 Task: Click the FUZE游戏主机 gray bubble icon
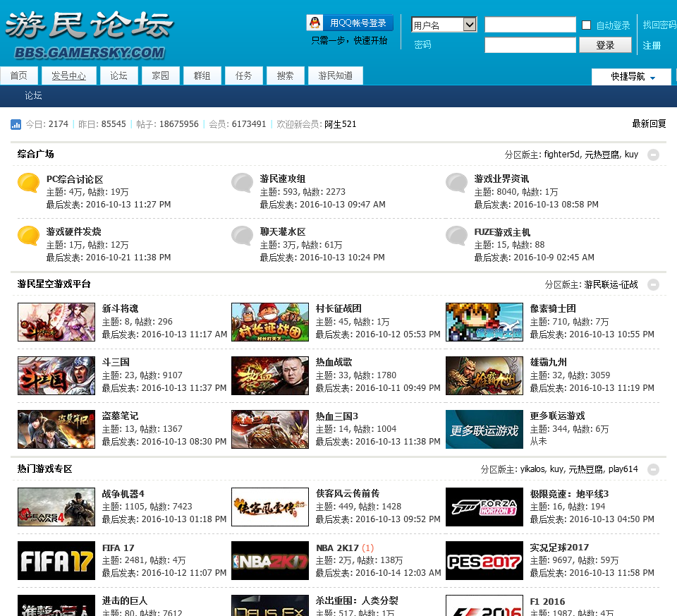[x=457, y=236]
